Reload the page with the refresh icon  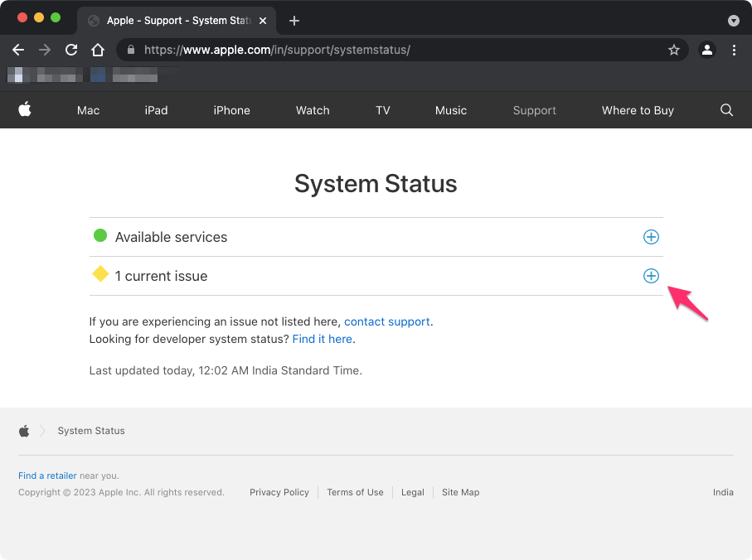pos(71,50)
